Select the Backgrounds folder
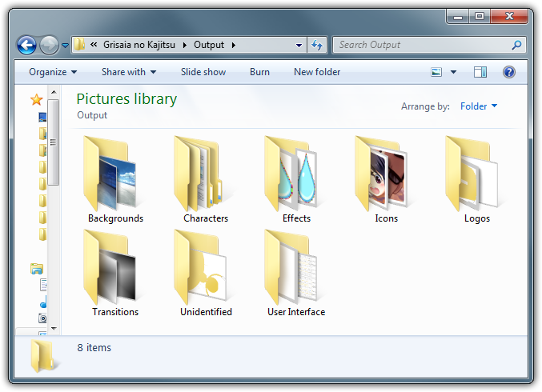 tap(115, 179)
